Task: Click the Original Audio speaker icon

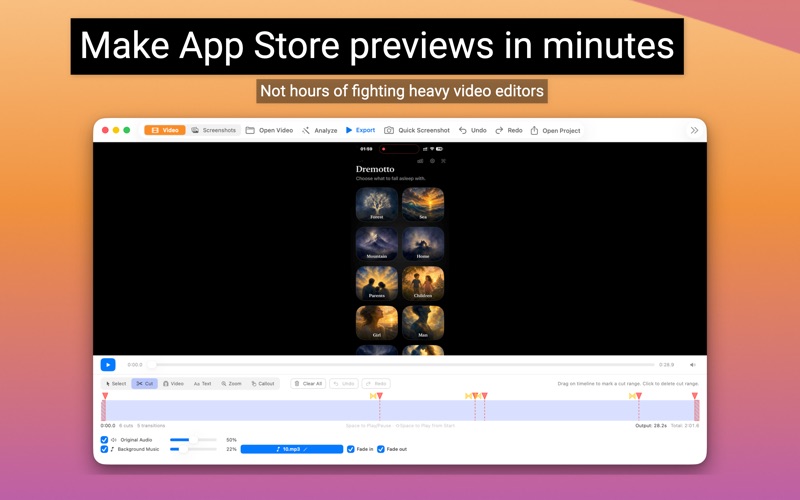Action: click(113, 440)
